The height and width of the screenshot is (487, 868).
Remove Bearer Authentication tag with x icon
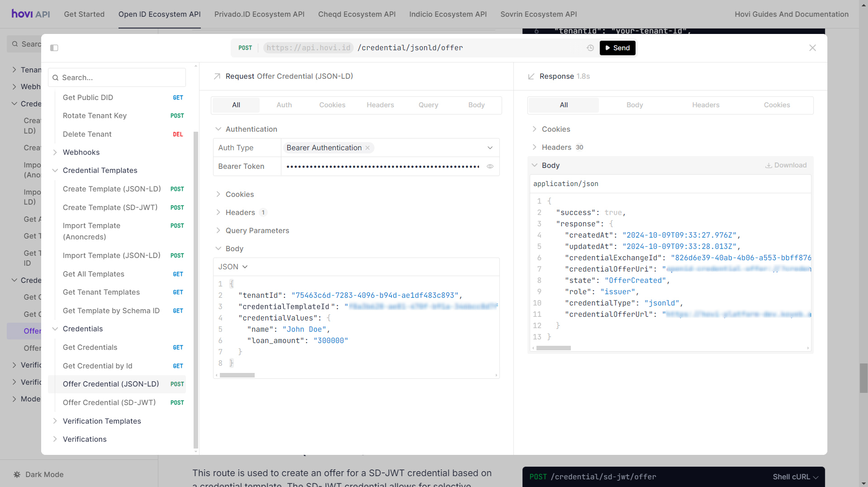[x=368, y=148]
